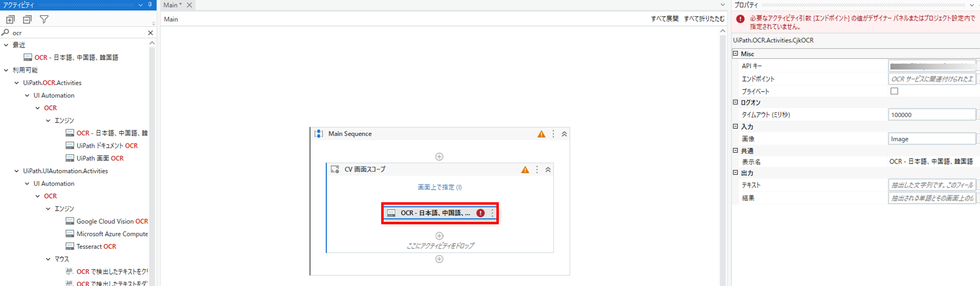
Task: Click the search magnifier icon beside 'ocr'
Action: click(x=5, y=32)
